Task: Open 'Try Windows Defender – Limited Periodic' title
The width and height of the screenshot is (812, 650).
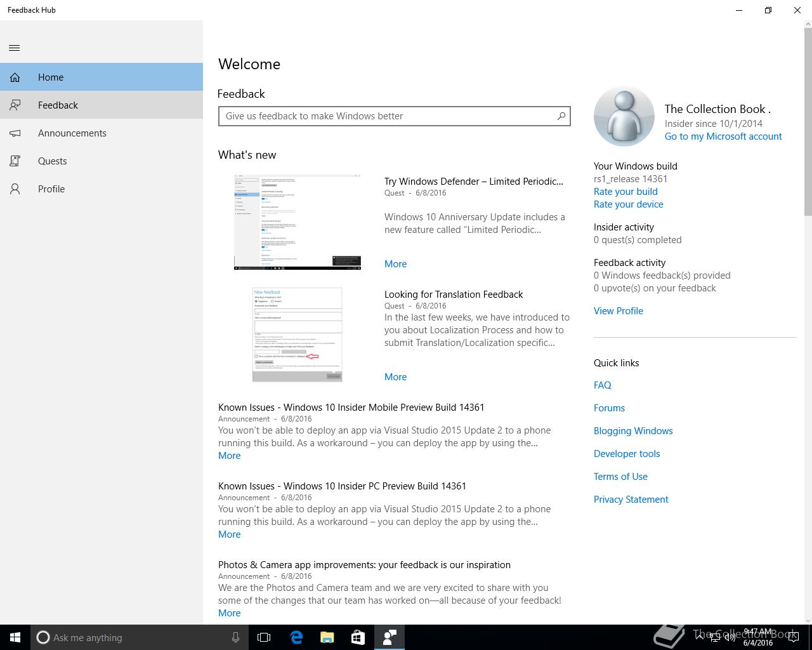Action: [x=474, y=182]
